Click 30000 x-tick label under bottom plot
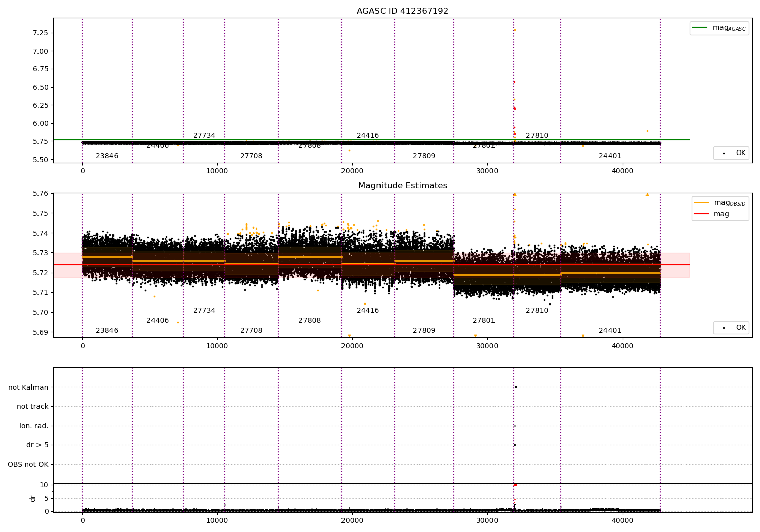760x532 pixels. tap(487, 520)
